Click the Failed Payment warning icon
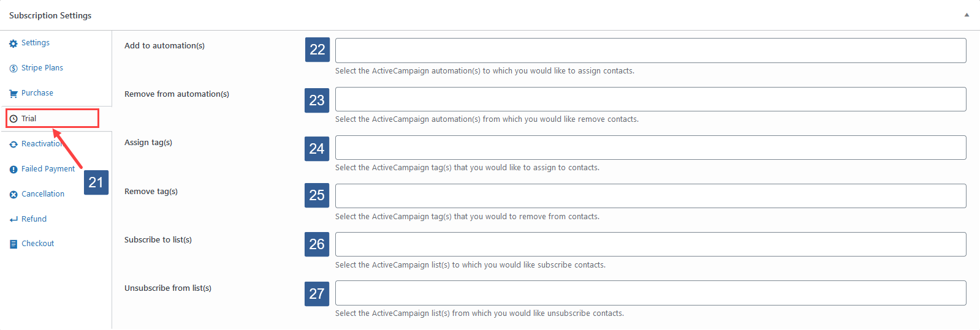The width and height of the screenshot is (980, 330). [13, 170]
